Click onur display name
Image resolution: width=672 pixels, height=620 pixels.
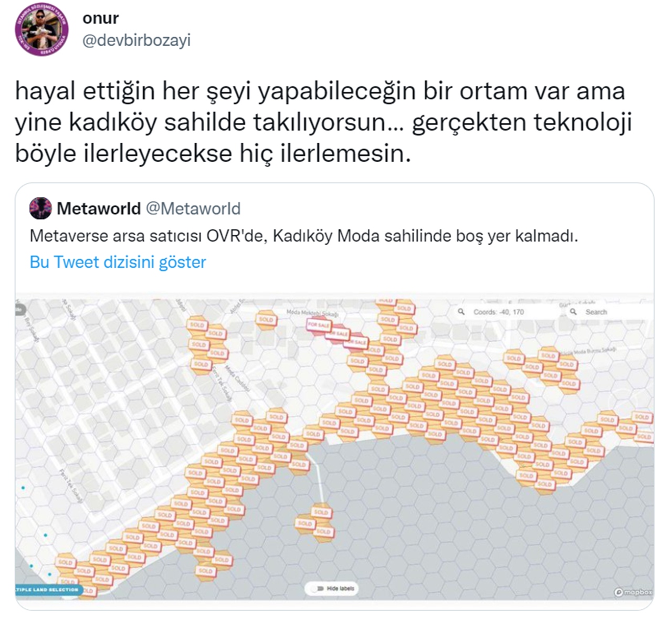[x=101, y=18]
